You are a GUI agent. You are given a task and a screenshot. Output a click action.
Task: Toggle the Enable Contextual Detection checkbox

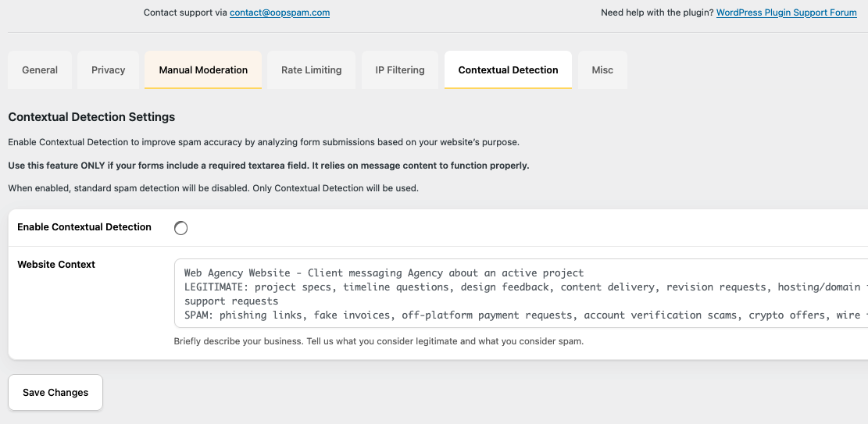click(x=180, y=228)
